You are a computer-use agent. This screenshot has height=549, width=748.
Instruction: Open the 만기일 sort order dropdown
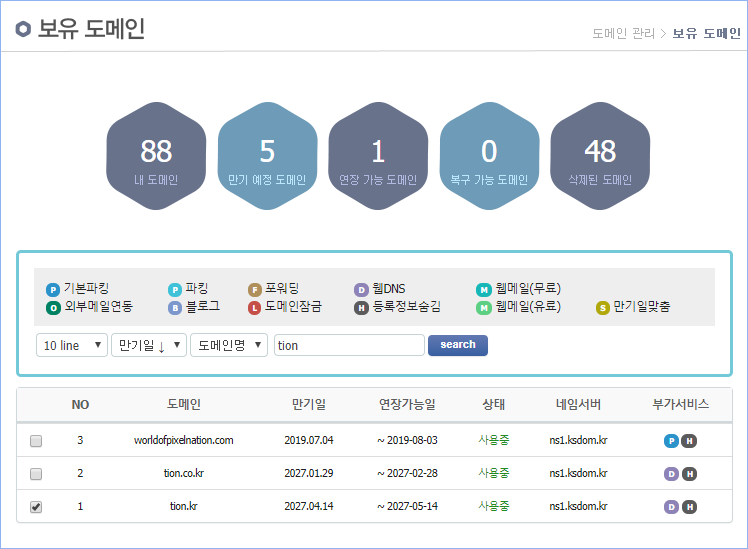(x=149, y=345)
